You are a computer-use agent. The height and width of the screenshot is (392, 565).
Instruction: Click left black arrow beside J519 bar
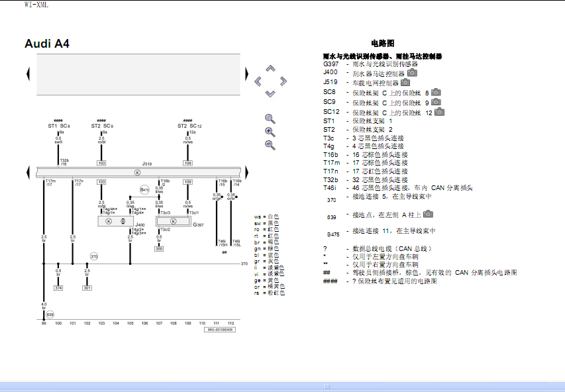click(28, 172)
